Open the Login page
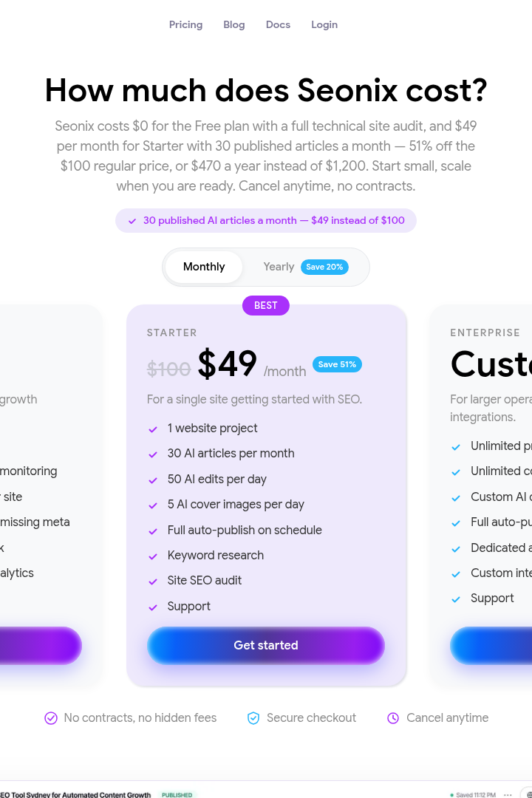This screenshot has height=798, width=532. 324,24
